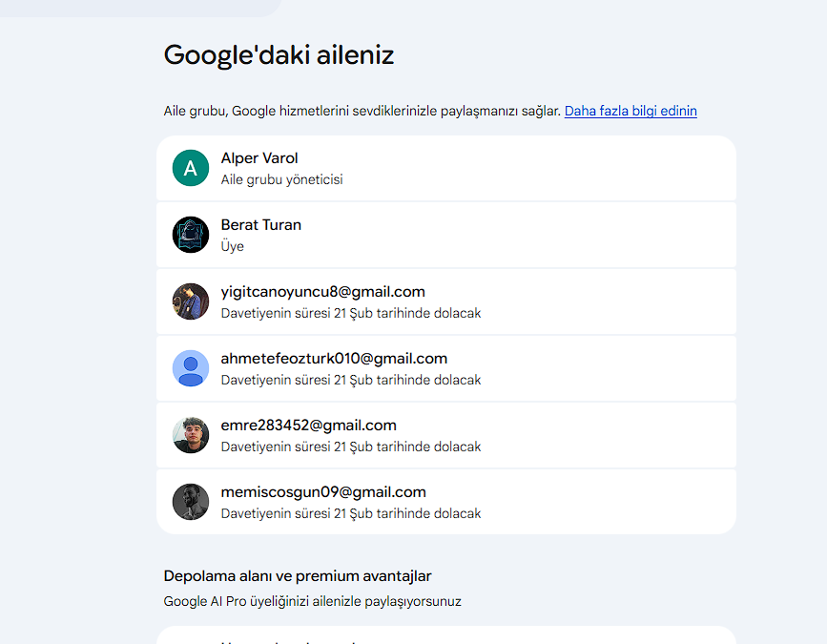
Task: Click the memiscosgun09 grayscale profile photo
Action: pos(191,502)
